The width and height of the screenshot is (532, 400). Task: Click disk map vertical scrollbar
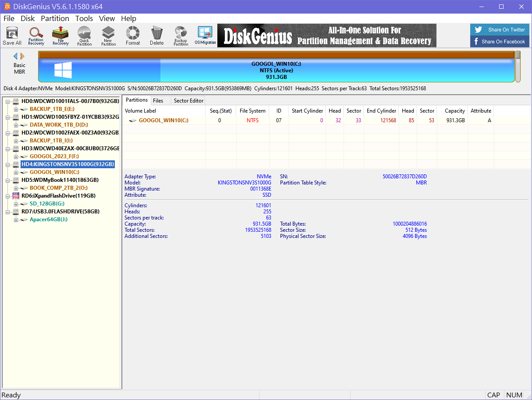point(518,67)
